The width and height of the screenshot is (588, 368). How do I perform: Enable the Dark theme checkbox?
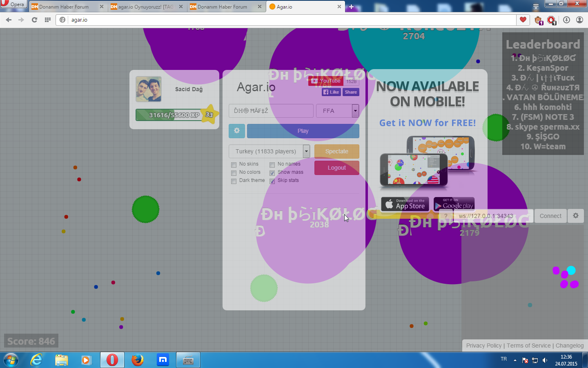click(x=234, y=181)
